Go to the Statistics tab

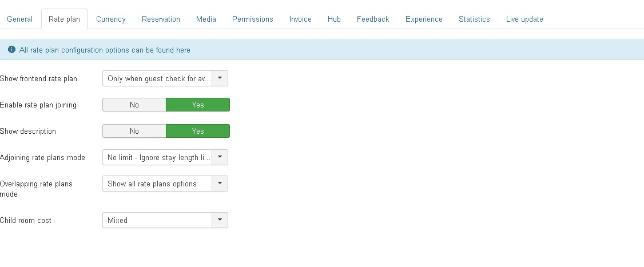tap(474, 19)
